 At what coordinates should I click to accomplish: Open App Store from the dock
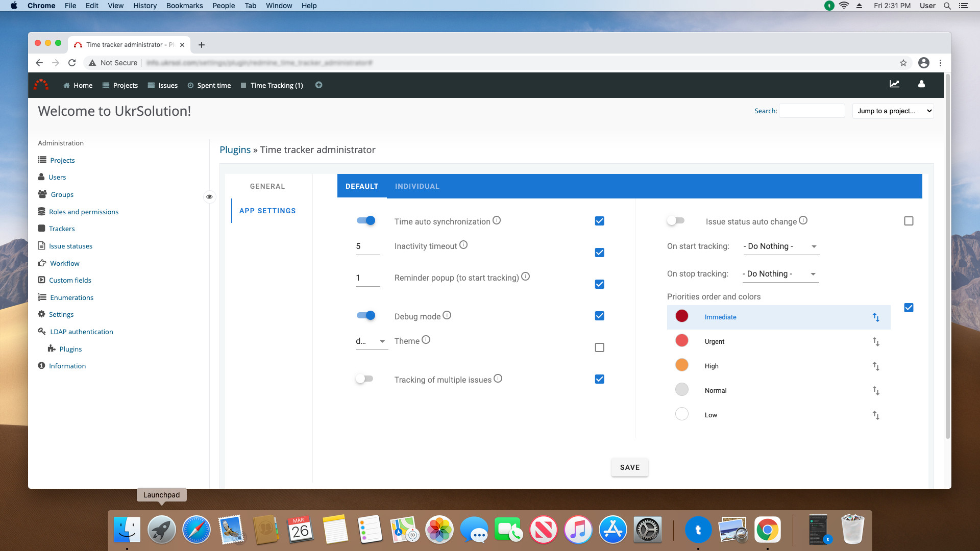(x=612, y=530)
